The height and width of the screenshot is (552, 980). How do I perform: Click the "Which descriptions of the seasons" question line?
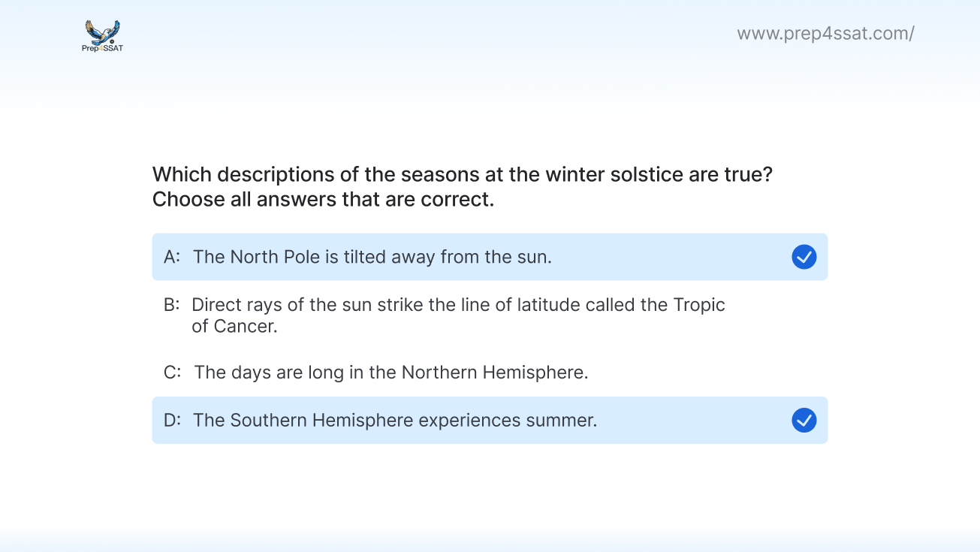463,174
